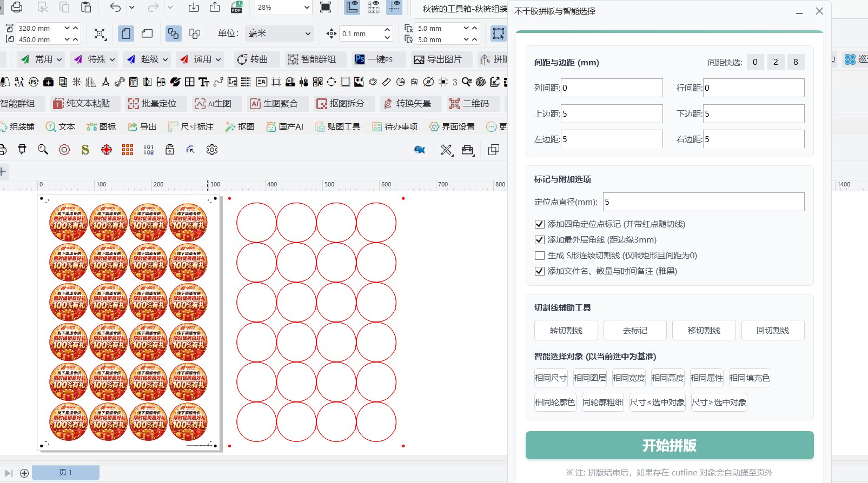
Task: Click the Tt text icon in icon row
Action: pos(204,82)
